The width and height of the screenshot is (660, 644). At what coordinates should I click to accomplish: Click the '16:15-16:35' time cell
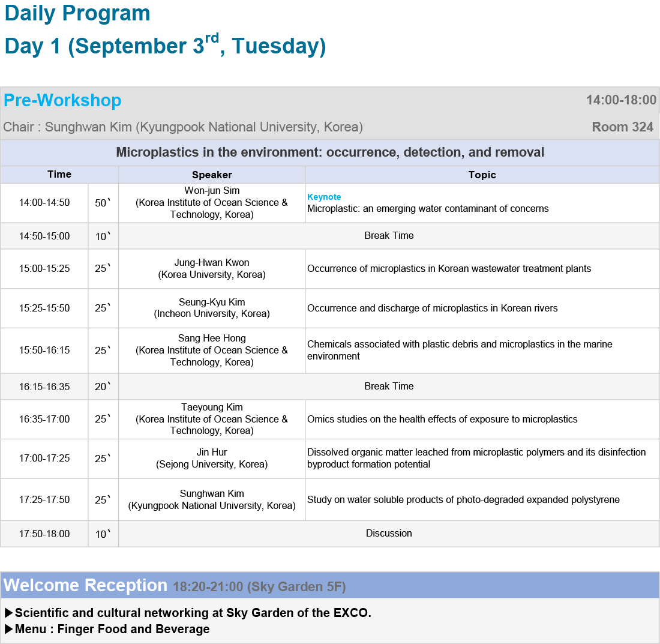pos(44,387)
